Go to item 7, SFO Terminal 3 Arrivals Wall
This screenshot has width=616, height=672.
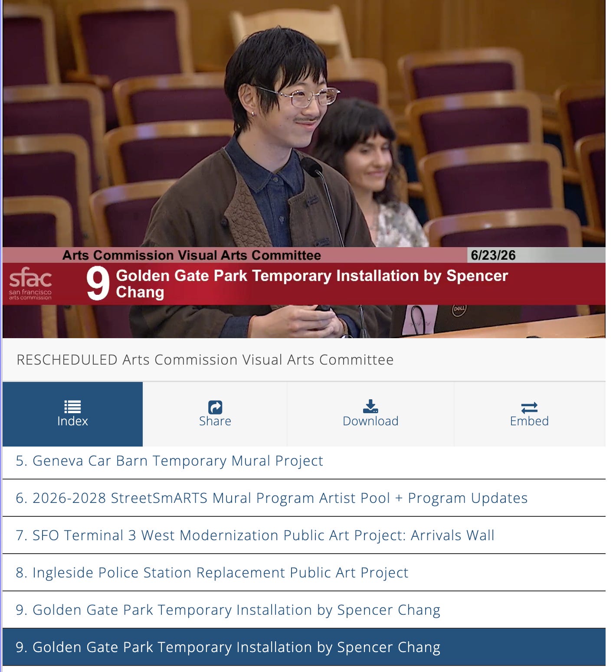[x=304, y=535]
